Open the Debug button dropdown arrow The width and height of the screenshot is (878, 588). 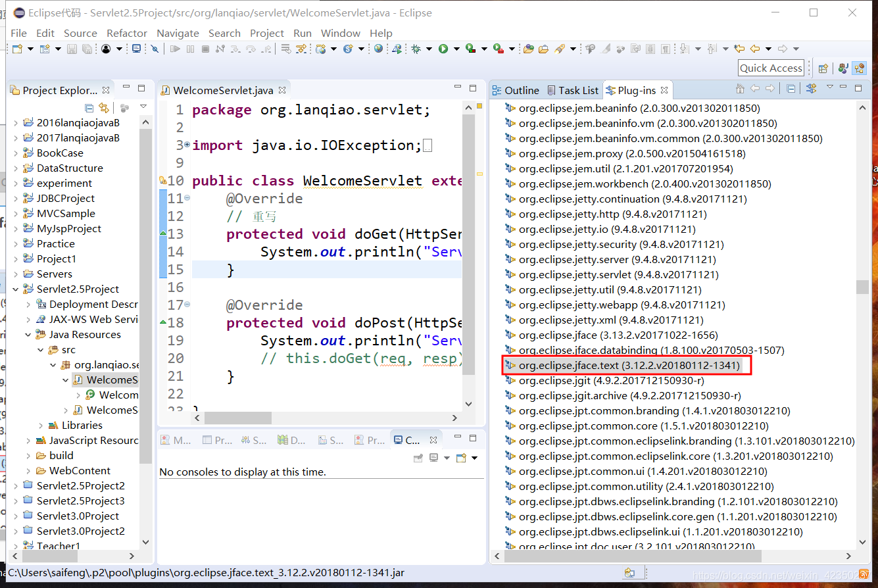click(429, 49)
